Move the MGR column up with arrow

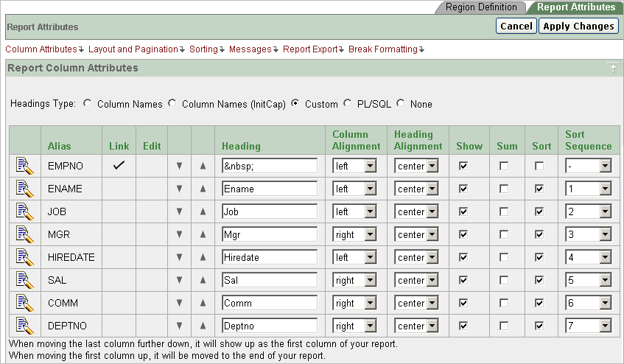203,235
